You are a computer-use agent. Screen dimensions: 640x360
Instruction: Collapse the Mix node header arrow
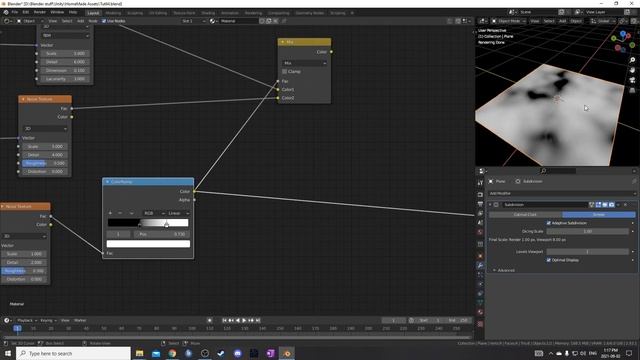[282, 42]
